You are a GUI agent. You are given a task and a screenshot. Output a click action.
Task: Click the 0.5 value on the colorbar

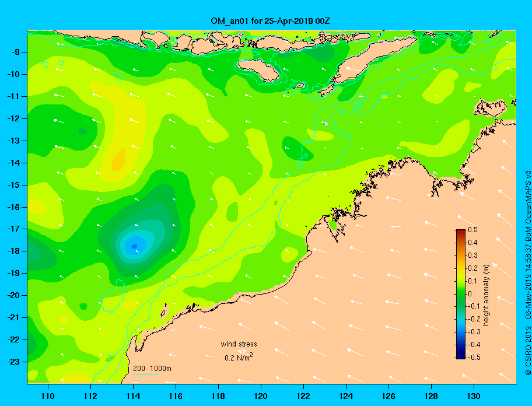tap(473, 230)
